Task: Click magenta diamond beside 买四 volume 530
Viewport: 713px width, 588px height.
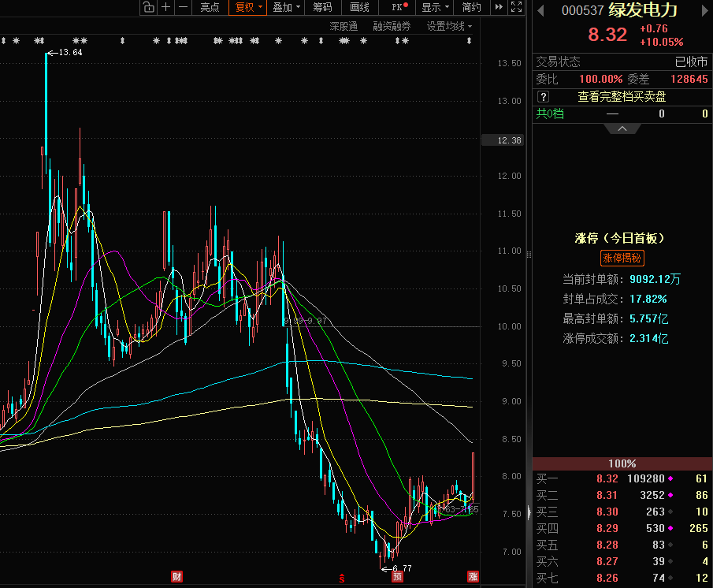Action: click(670, 528)
